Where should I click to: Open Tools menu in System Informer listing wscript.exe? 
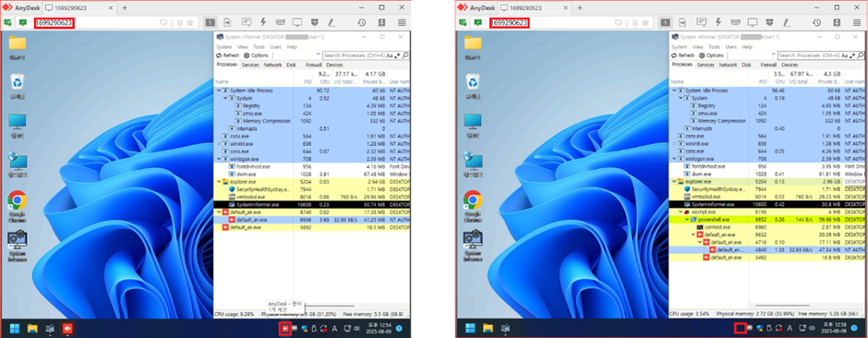point(714,47)
